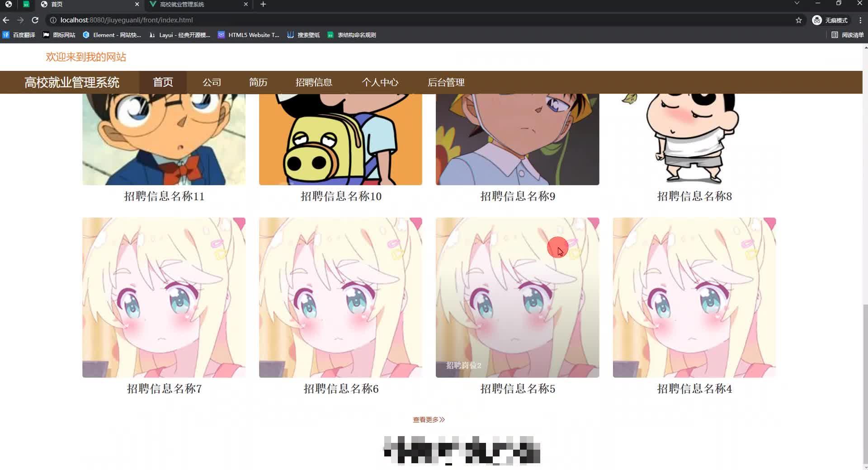The width and height of the screenshot is (868, 470).
Task: Open the 招聘信息名称4 image card
Action: coord(694,297)
